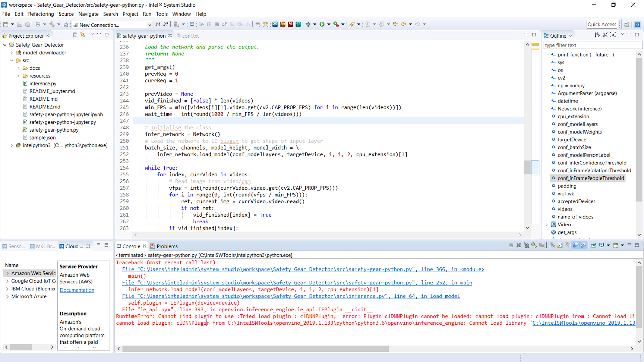
Task: Open the Run dropdown arrow
Action: 329,24
